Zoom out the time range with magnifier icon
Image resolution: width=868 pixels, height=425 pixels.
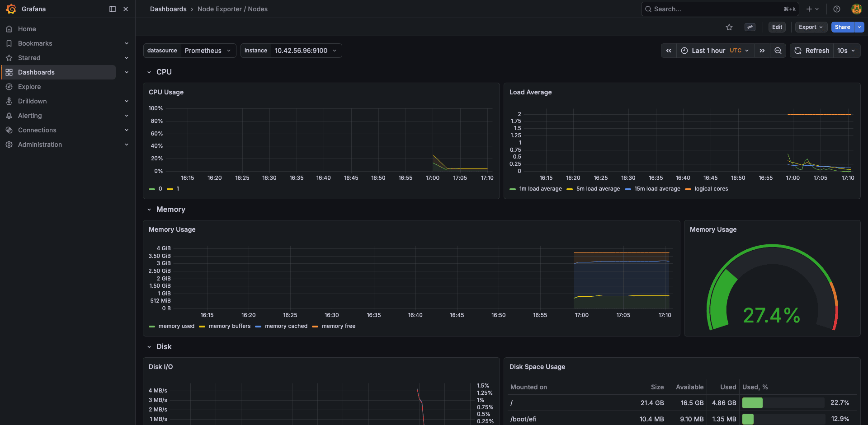pyautogui.click(x=778, y=51)
